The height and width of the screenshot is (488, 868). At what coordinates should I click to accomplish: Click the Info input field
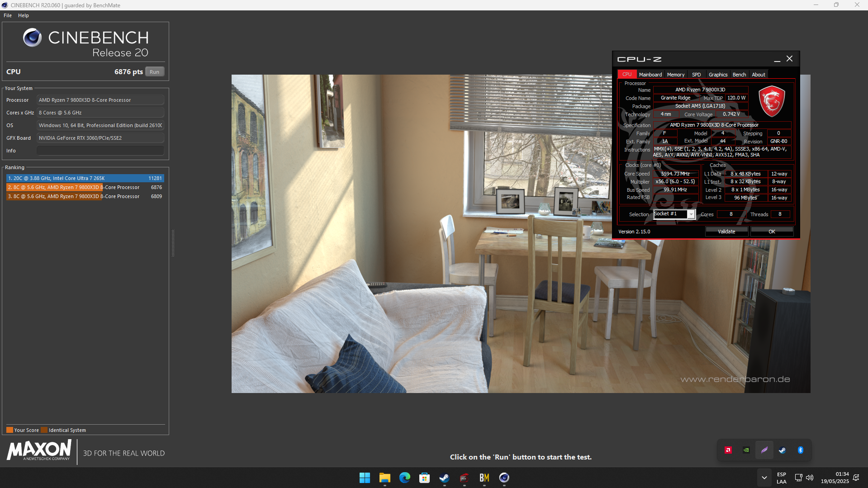click(x=100, y=151)
